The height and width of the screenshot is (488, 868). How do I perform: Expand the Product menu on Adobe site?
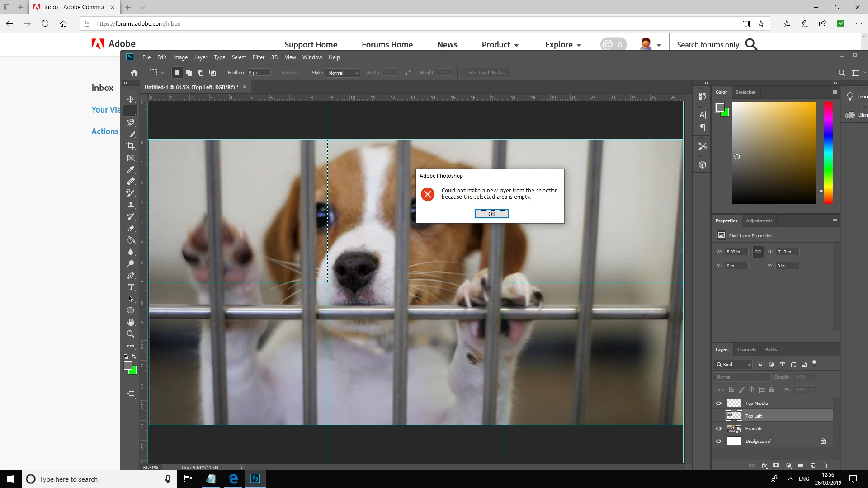click(x=500, y=44)
